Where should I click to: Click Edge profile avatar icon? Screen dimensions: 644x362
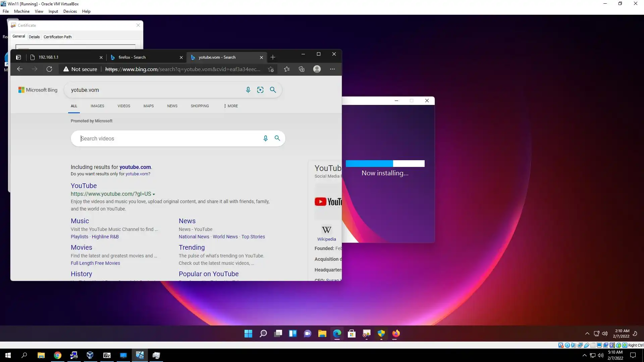pos(317,69)
